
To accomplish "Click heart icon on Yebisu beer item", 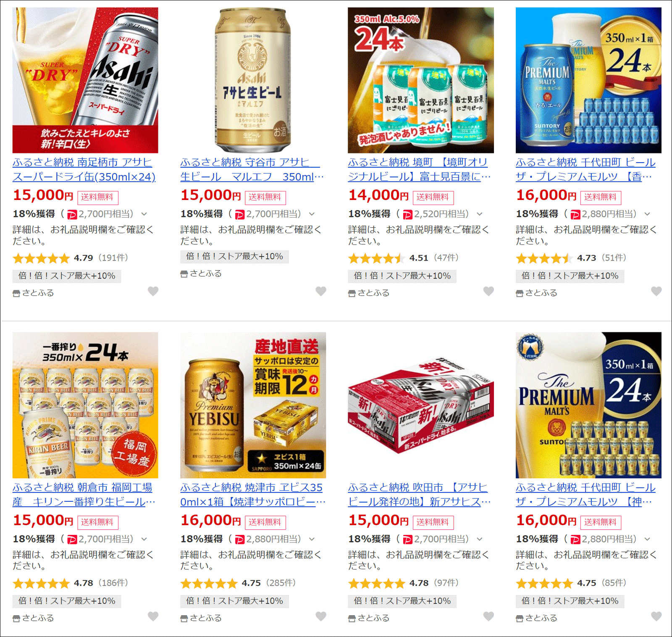I will (x=321, y=616).
